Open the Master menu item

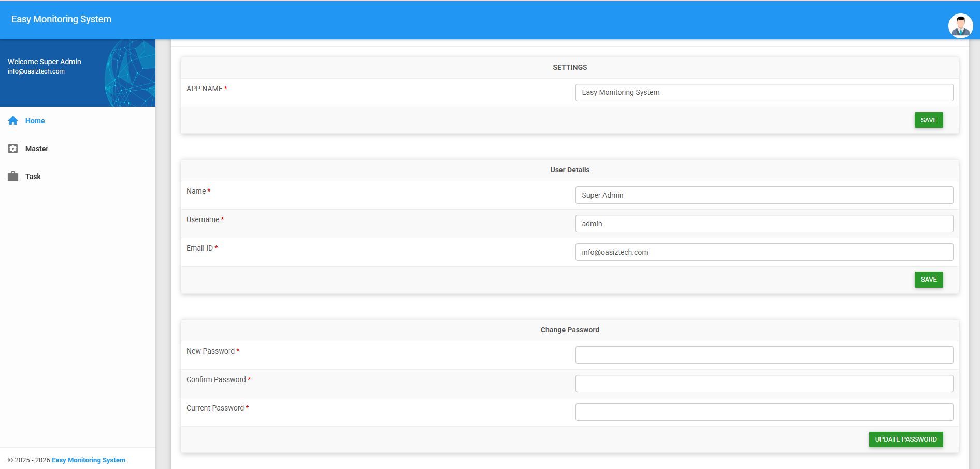[x=78, y=149]
